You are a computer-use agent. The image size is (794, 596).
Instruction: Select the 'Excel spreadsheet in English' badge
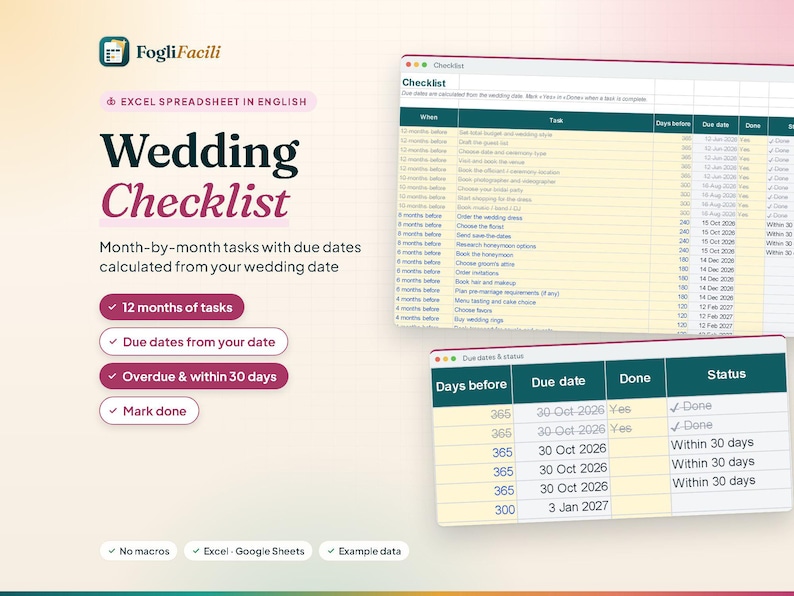coord(208,101)
